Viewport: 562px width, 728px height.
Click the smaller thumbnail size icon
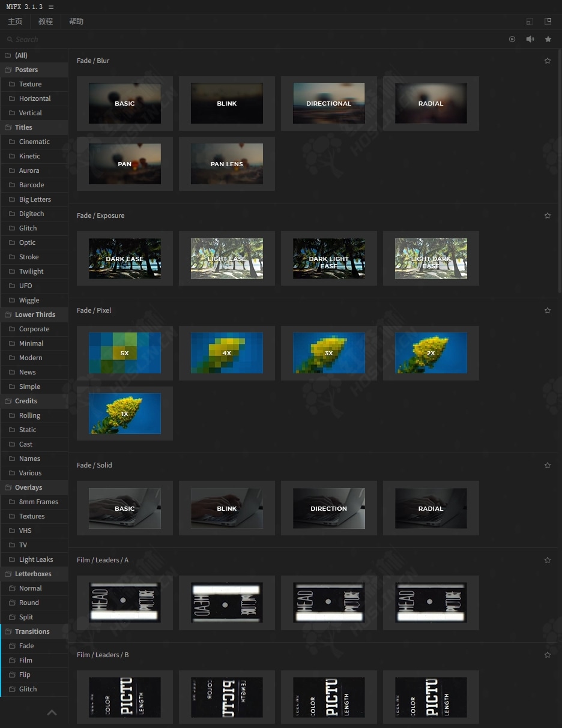529,22
